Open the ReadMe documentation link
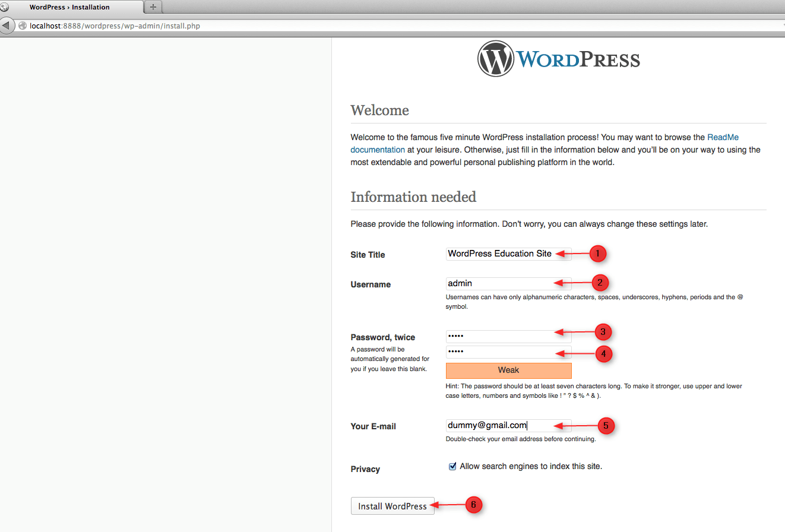The width and height of the screenshot is (785, 532). (545, 143)
